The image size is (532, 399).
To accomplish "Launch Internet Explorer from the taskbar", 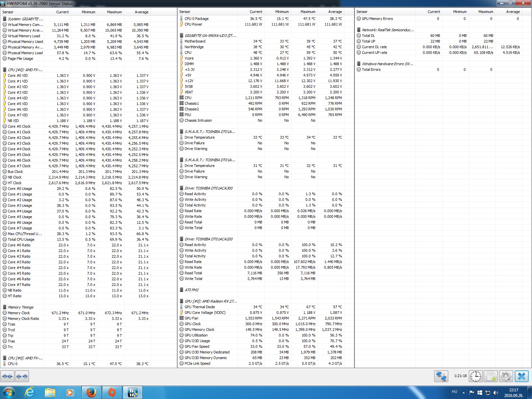I will (x=30, y=392).
